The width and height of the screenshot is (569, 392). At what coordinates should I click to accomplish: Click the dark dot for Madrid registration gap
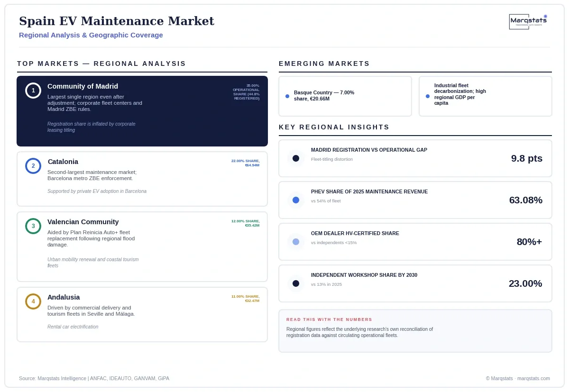coord(296,158)
